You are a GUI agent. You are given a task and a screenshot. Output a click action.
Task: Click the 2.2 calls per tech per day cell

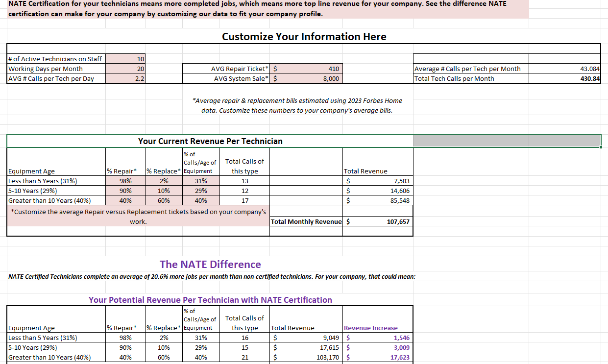[x=125, y=78]
